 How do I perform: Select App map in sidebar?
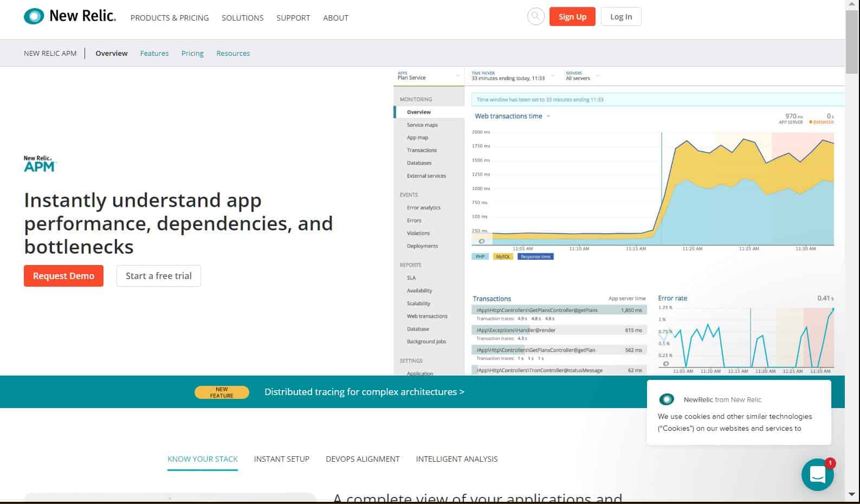click(417, 138)
